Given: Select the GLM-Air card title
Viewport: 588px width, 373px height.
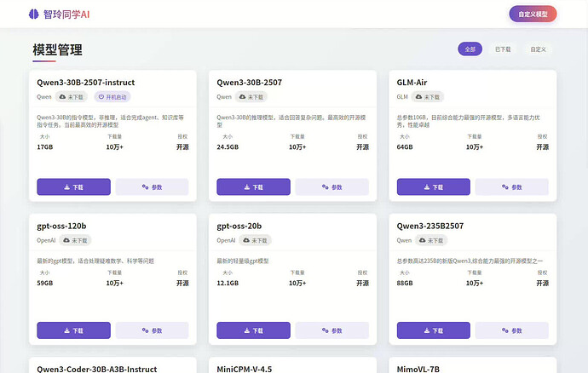Looking at the screenshot, I should tap(412, 82).
